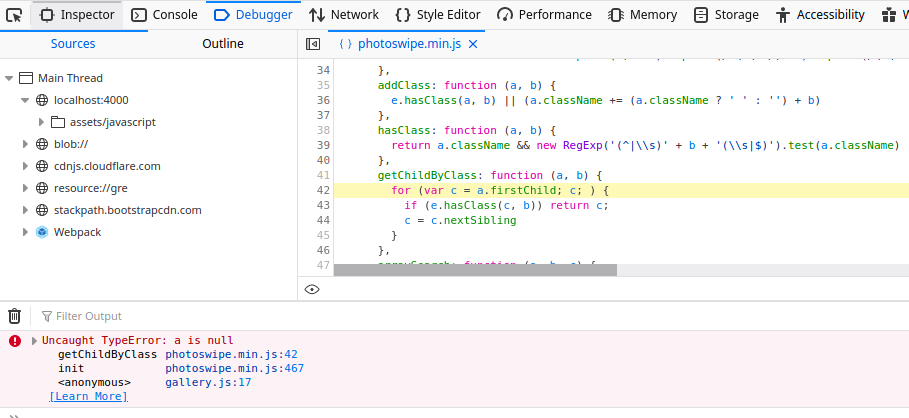Click the Webpack cube icon
The image size is (909, 418).
point(42,232)
